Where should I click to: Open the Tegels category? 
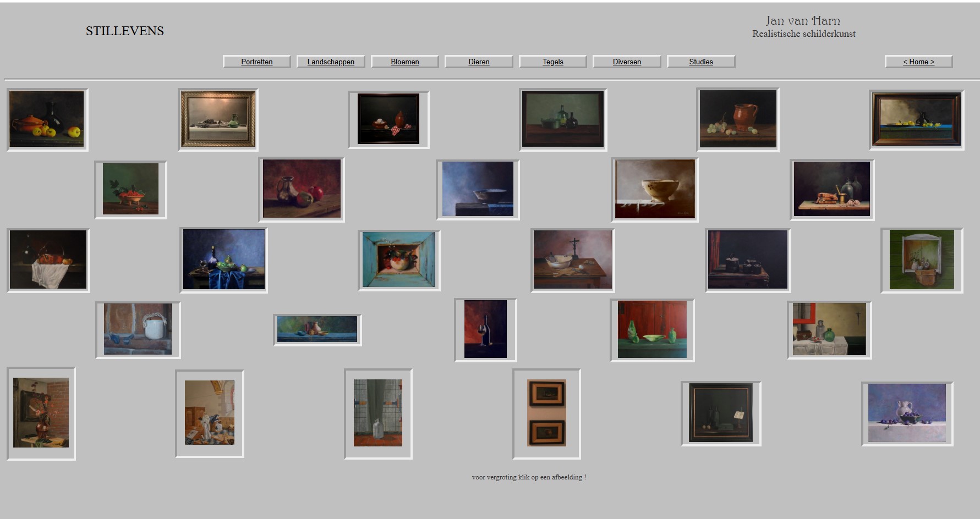click(x=553, y=62)
